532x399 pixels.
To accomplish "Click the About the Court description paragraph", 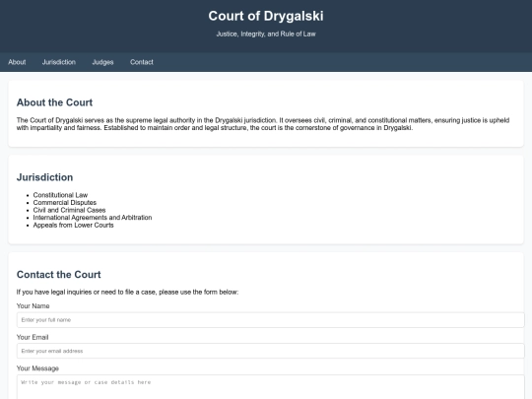I will point(263,124).
